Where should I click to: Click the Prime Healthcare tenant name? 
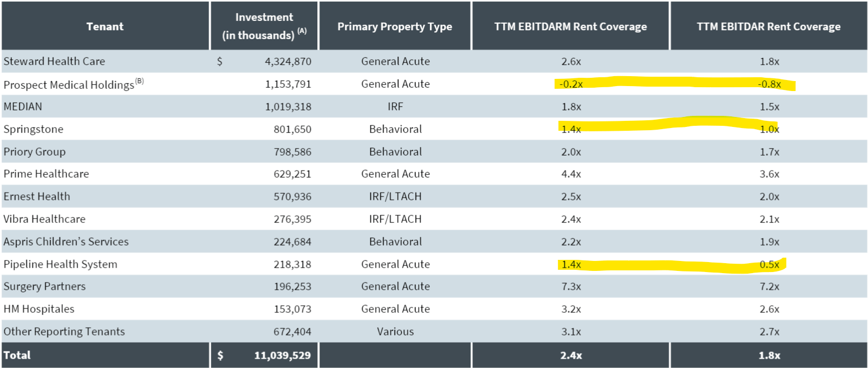46,174
